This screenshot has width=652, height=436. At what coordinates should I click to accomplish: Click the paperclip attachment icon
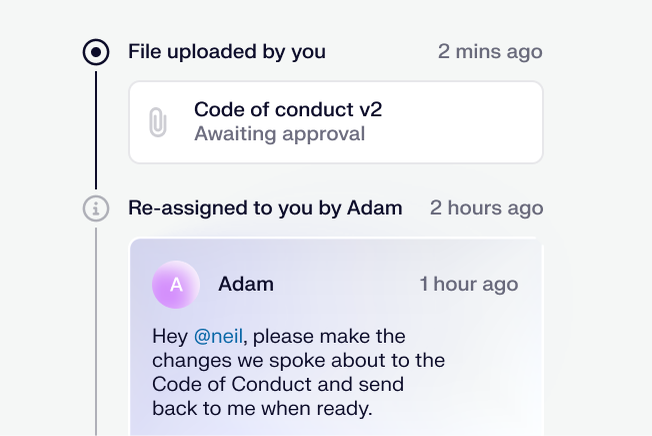[157, 122]
